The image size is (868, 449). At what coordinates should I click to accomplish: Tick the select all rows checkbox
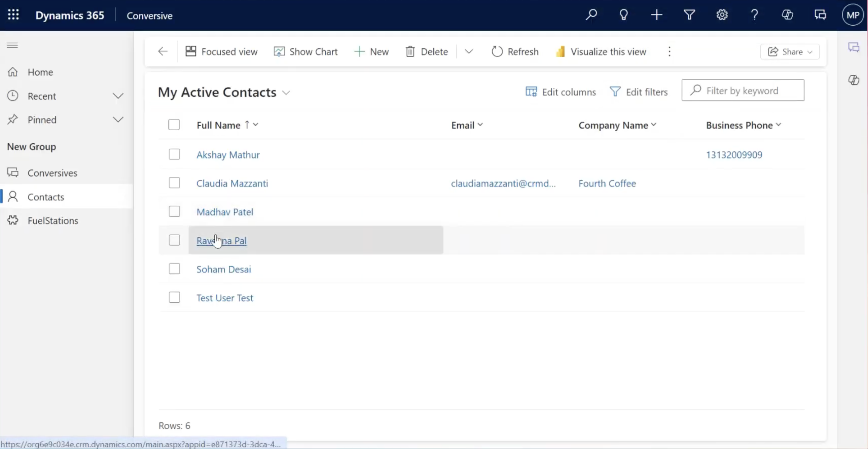coord(174,125)
